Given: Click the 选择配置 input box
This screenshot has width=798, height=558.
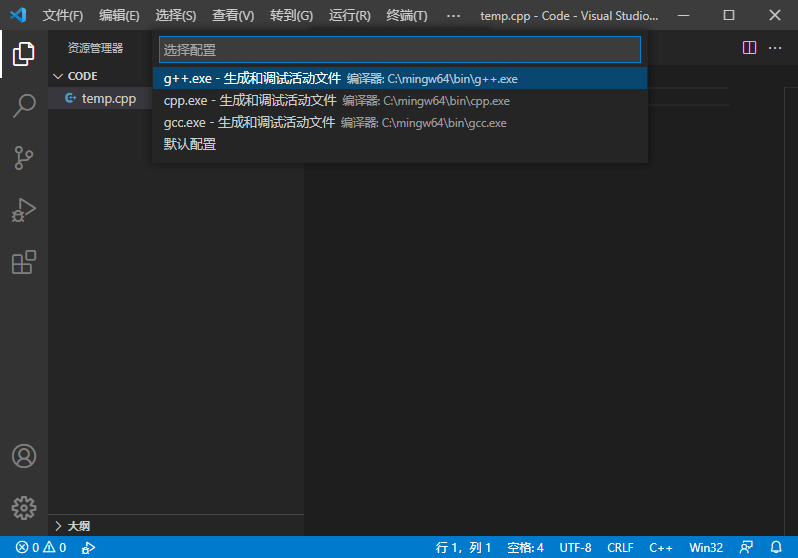Looking at the screenshot, I should (400, 50).
